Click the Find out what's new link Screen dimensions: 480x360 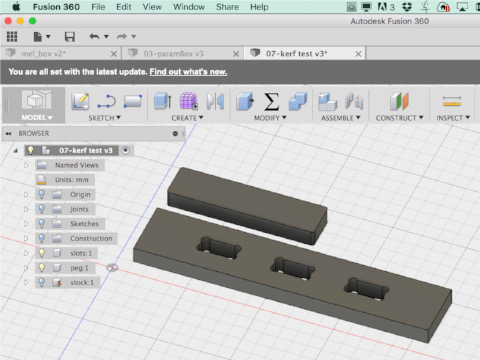[x=188, y=72]
